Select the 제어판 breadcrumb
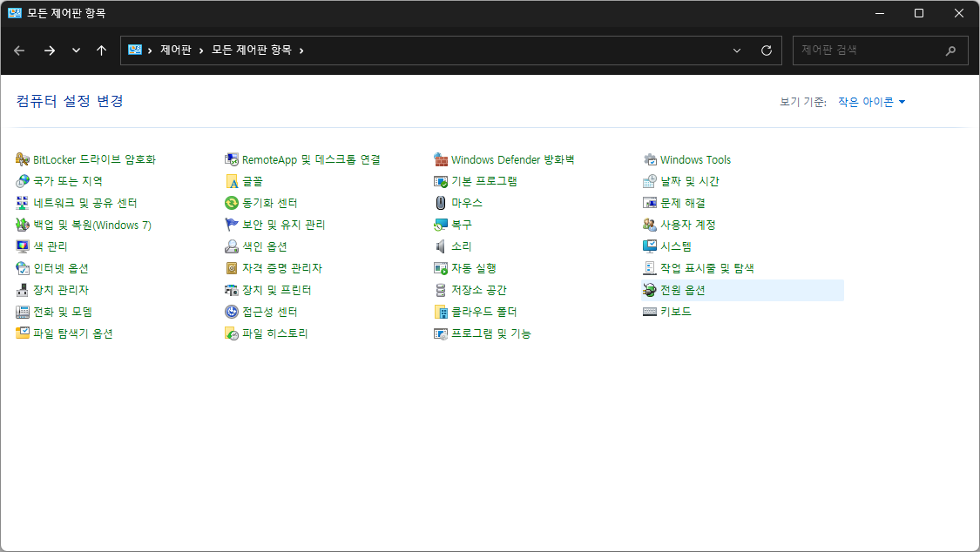Image resolution: width=980 pixels, height=552 pixels. 176,50
